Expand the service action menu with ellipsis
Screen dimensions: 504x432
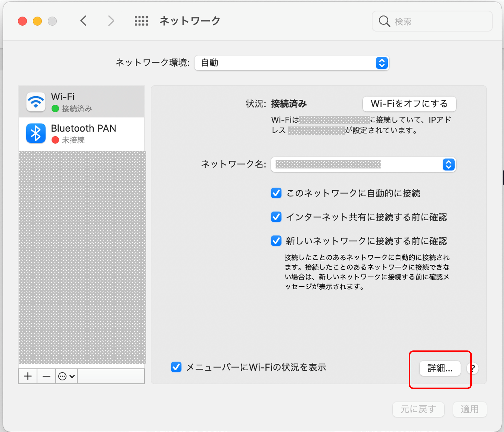(x=66, y=376)
